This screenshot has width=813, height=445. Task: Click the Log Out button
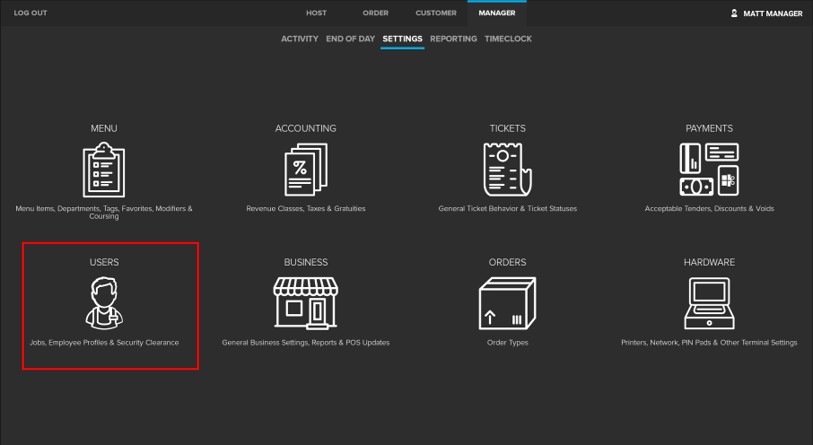click(30, 13)
